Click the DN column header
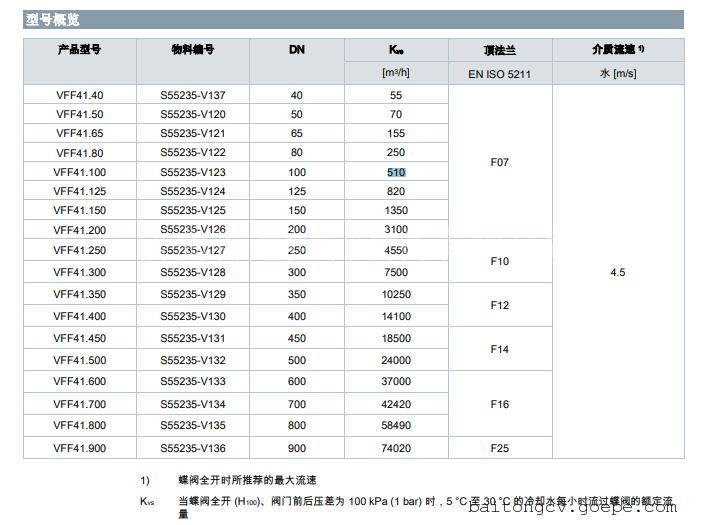Viewport: 709px width, 525px height. tap(297, 49)
